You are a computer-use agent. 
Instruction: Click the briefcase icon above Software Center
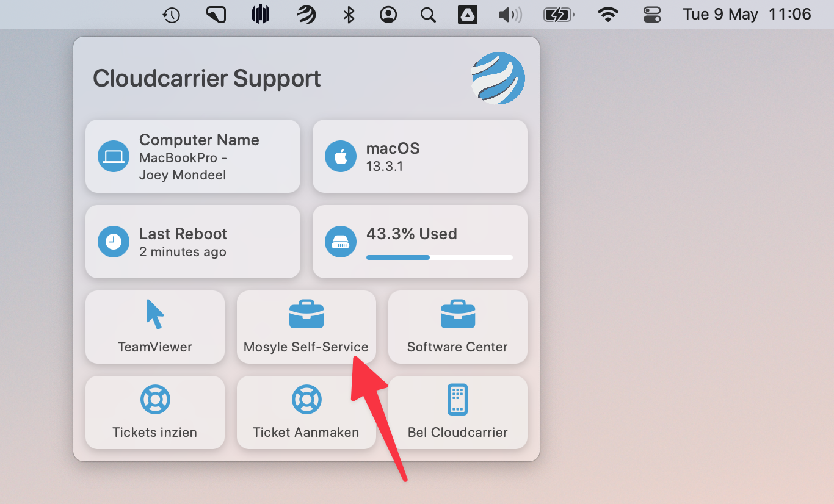[458, 314]
